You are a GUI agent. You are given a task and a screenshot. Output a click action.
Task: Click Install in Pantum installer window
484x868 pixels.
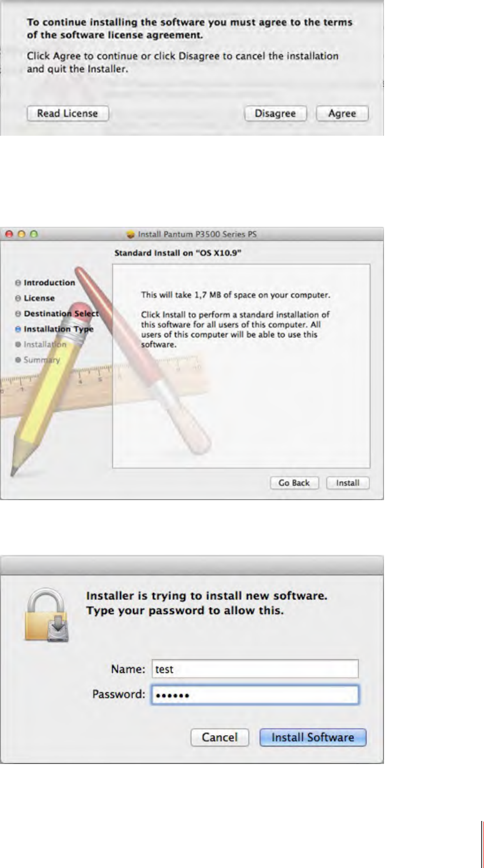[x=348, y=483]
